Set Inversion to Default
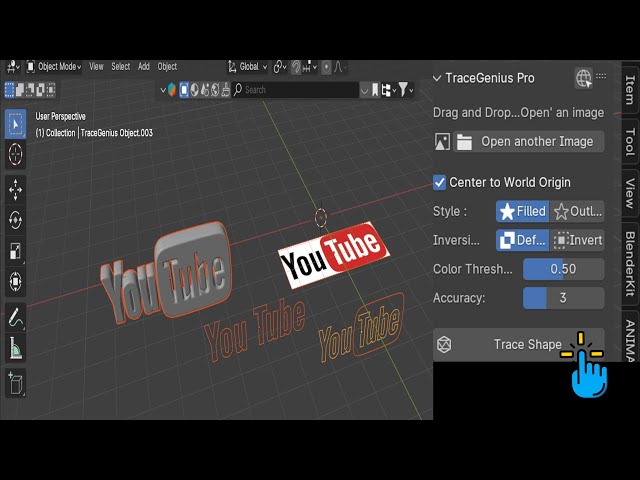This screenshot has width=640, height=480. coord(522,240)
